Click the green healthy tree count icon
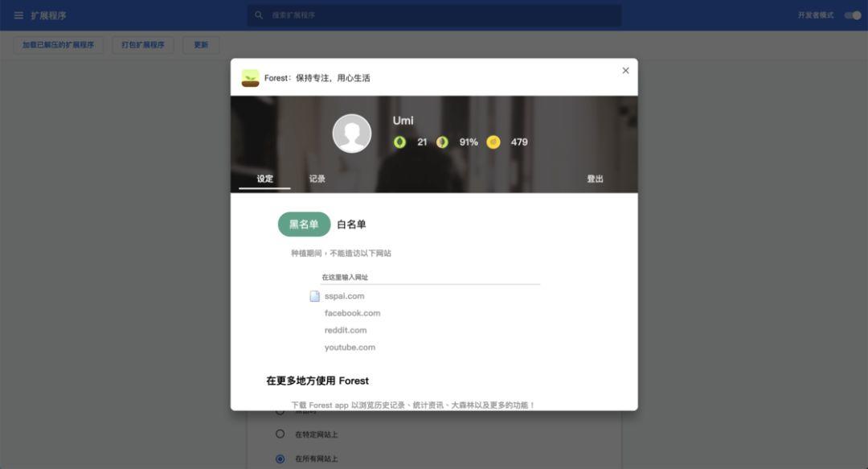868x469 pixels. [x=399, y=142]
